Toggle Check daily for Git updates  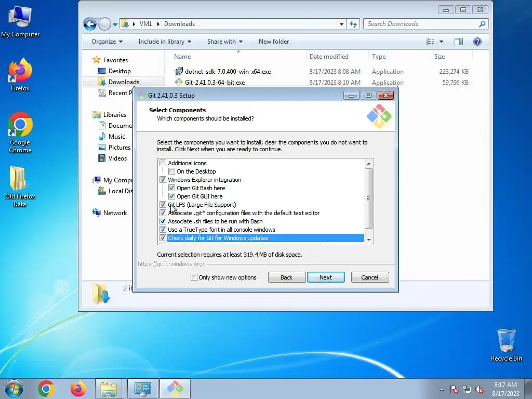point(163,238)
